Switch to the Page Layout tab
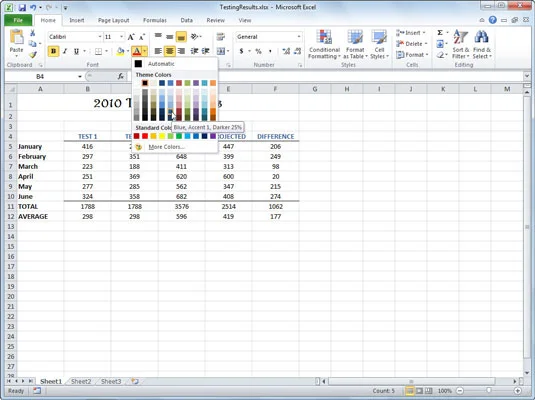Viewport: 535px width, 400px height. [x=114, y=20]
